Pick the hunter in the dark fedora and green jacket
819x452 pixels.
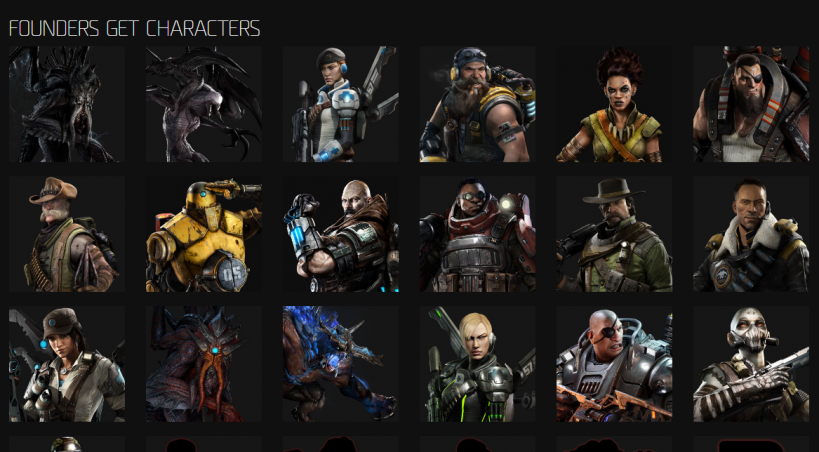pos(614,234)
